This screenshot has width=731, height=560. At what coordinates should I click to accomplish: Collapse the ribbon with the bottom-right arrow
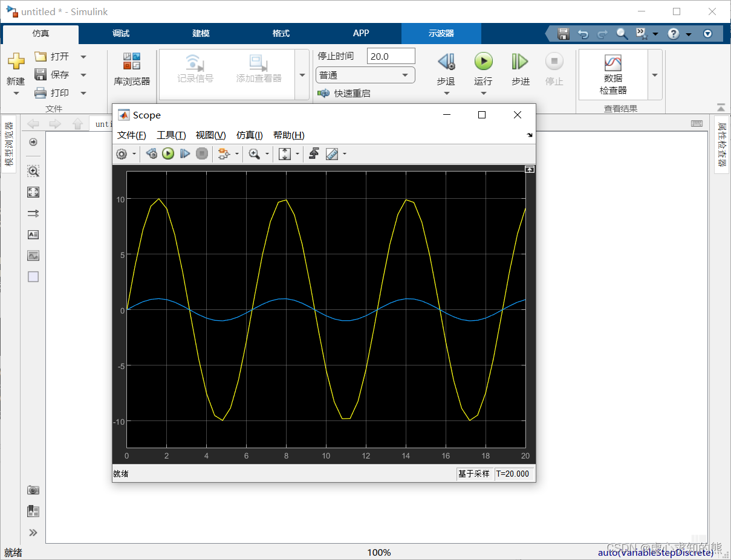click(721, 108)
